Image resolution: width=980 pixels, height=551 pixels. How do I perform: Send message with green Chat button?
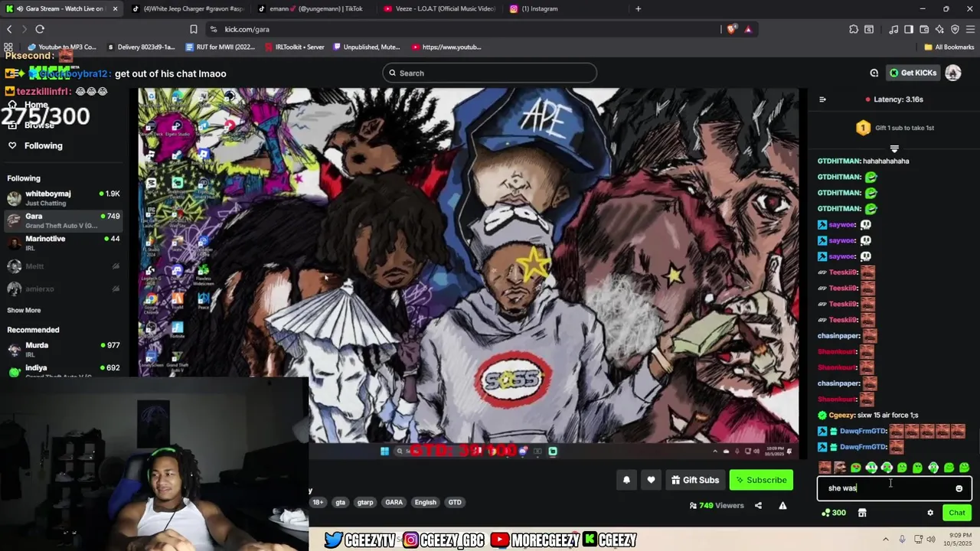(x=957, y=513)
